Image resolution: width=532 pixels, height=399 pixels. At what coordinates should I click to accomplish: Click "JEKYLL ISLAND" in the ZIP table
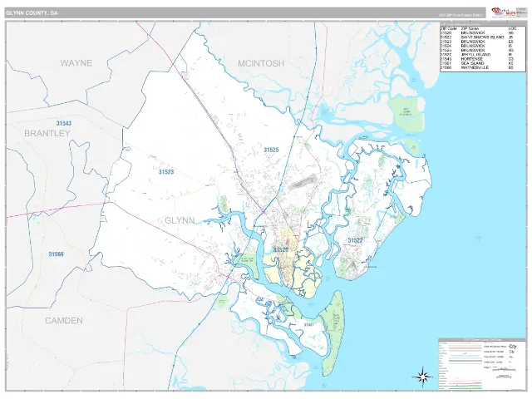(475, 55)
